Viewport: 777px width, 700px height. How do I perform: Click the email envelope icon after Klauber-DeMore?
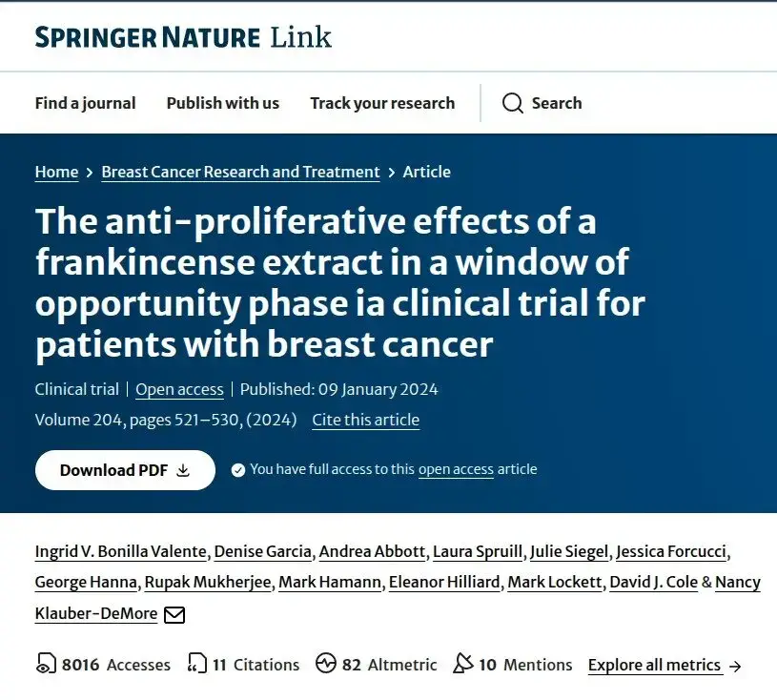(174, 615)
